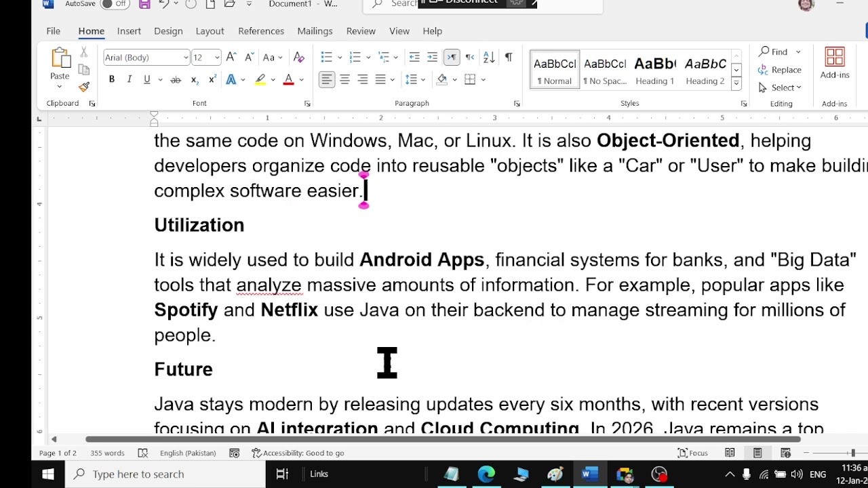Click the spelling proofing icon in status bar
Image resolution: width=868 pixels, height=488 pixels.
(x=142, y=453)
